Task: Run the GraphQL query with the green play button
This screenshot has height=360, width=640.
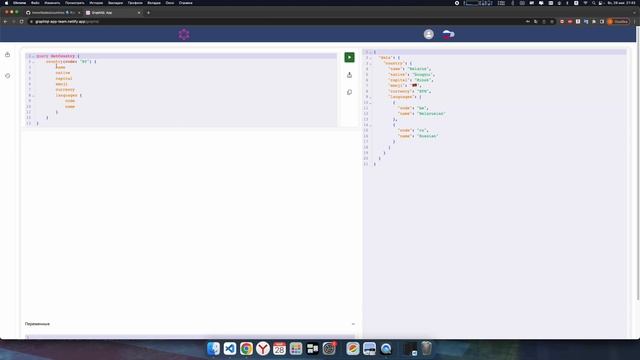Action: (349, 57)
